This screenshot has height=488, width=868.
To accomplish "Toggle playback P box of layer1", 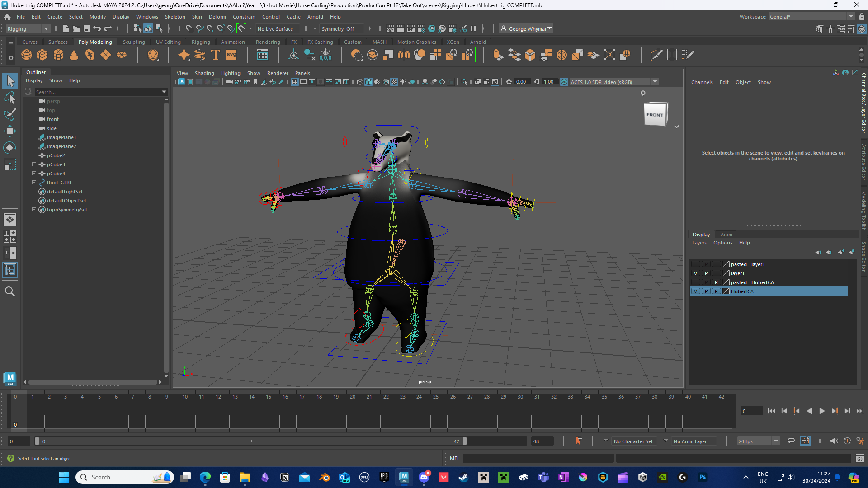I will click(x=706, y=273).
